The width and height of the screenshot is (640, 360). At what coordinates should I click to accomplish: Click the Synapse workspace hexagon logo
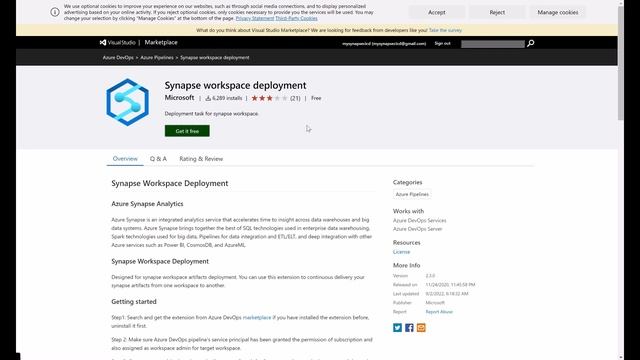point(127,102)
